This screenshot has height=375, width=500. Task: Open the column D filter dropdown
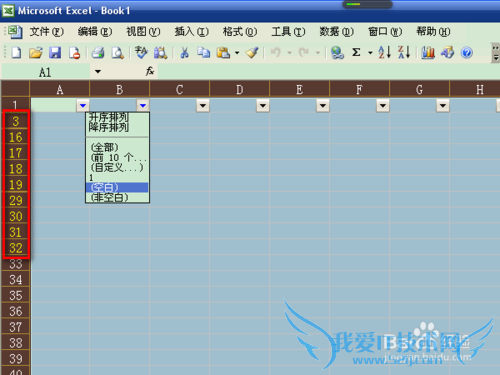(263, 106)
